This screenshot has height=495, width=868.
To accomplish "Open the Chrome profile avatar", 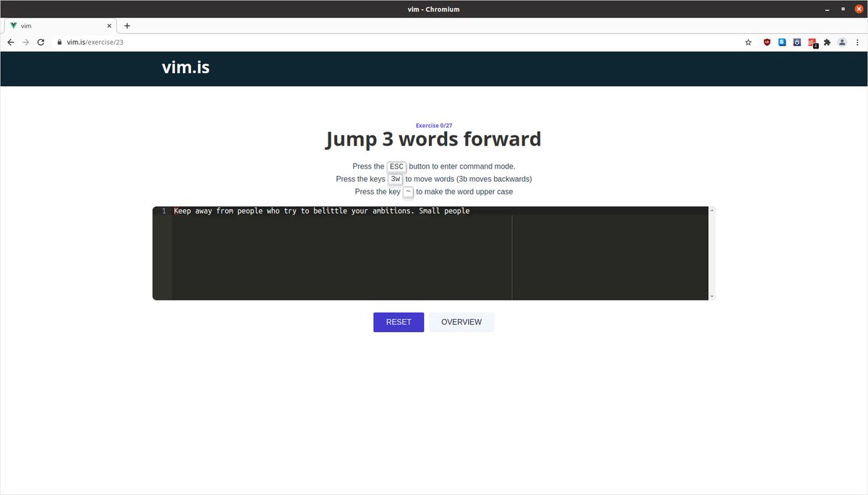I will pos(842,42).
